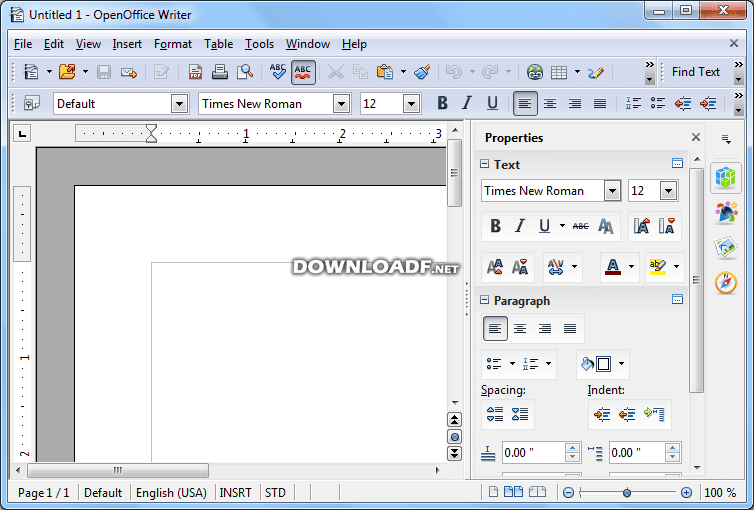Toggle Underline in formatting toolbar
The width and height of the screenshot is (754, 510).
[492, 103]
